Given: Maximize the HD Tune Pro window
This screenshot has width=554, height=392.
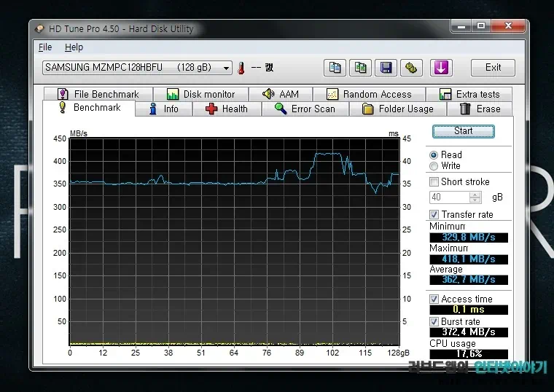Looking at the screenshot, I should coord(481,26).
